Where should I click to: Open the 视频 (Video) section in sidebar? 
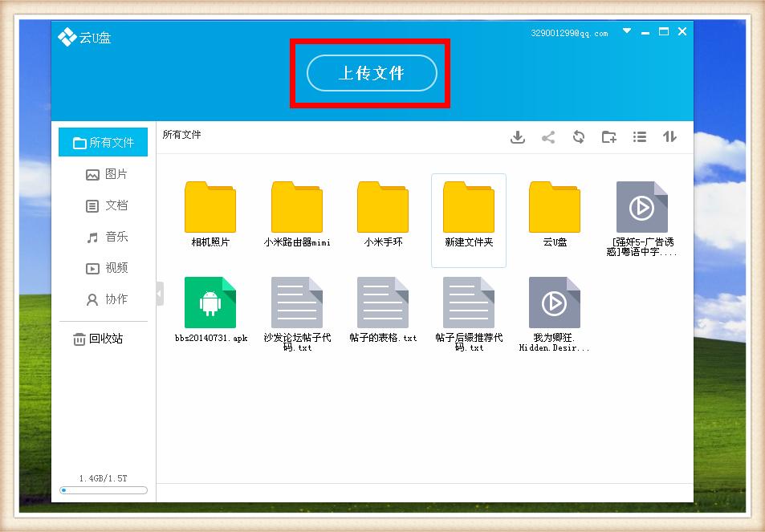tap(103, 268)
